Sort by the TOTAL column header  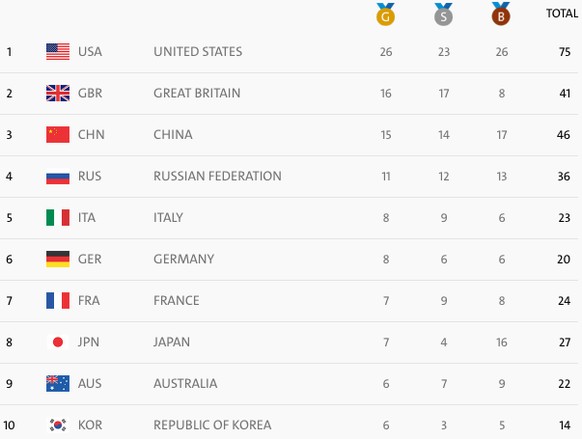tap(562, 14)
